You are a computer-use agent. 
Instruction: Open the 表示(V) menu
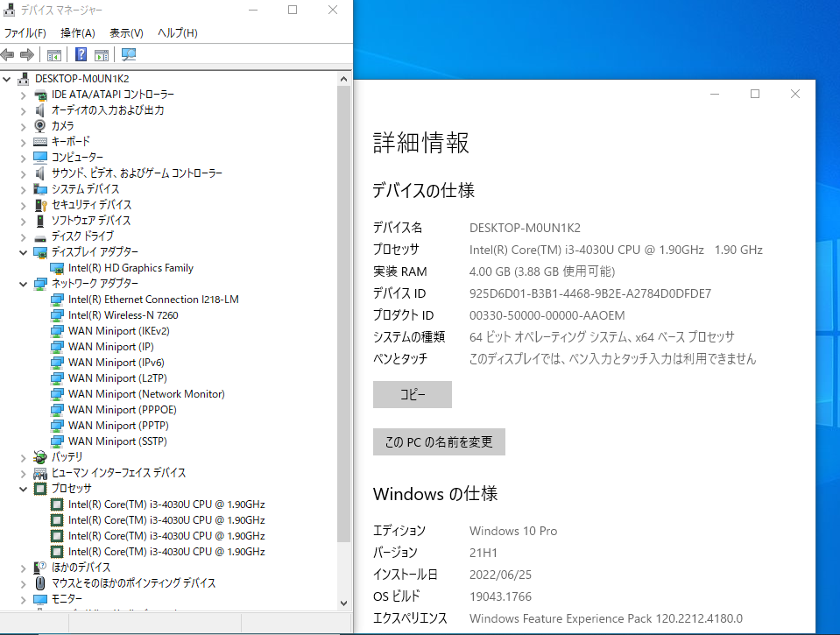126,33
